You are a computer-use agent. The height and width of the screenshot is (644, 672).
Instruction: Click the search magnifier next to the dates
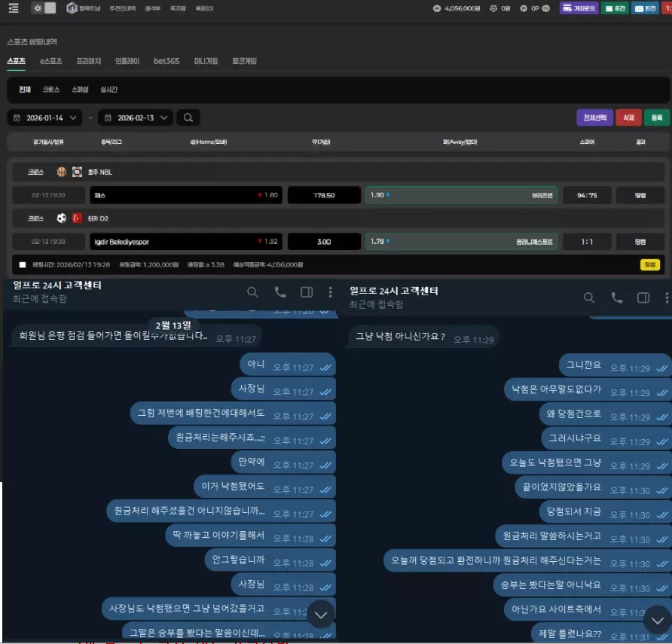188,118
